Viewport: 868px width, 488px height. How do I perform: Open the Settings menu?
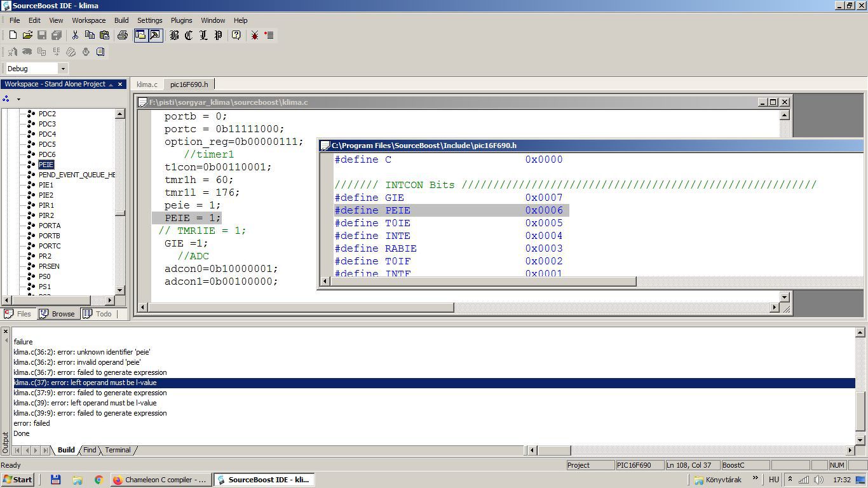point(150,20)
